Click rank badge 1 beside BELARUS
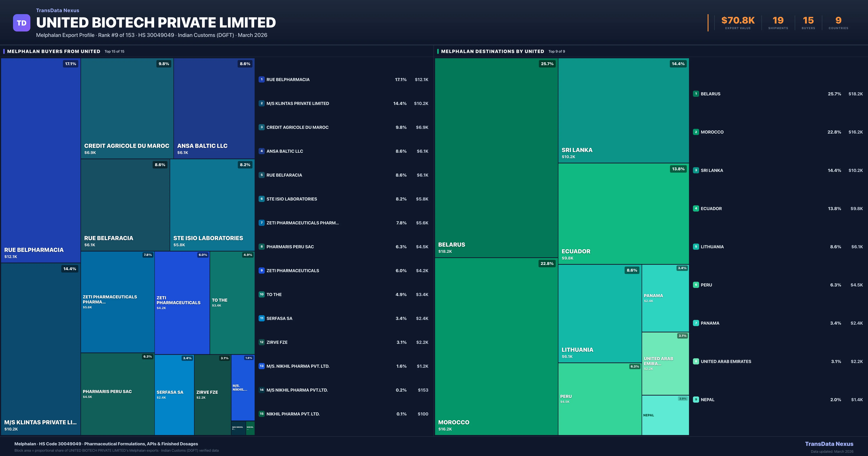The image size is (868, 456). tap(696, 94)
